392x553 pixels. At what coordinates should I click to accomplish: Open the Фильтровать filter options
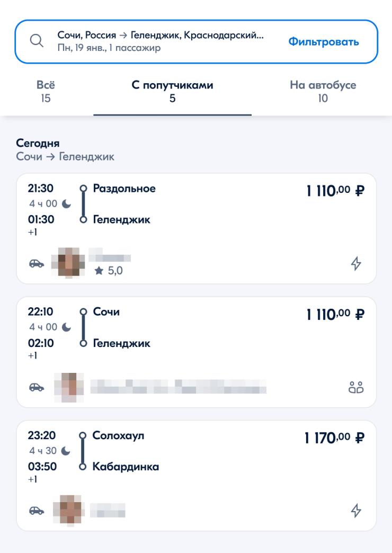(x=324, y=42)
